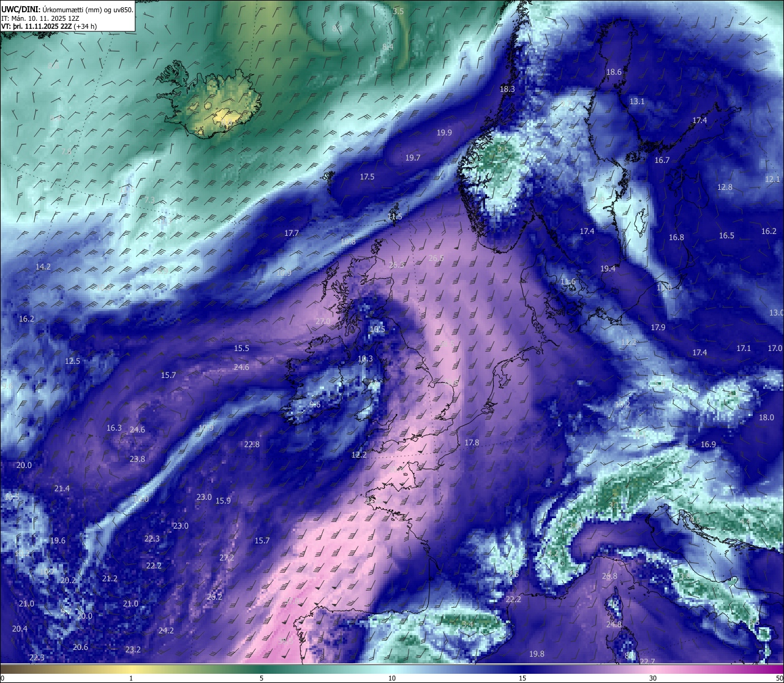Image resolution: width=784 pixels, height=683 pixels.
Task: Click the map value '27.0'
Action: click(323, 321)
